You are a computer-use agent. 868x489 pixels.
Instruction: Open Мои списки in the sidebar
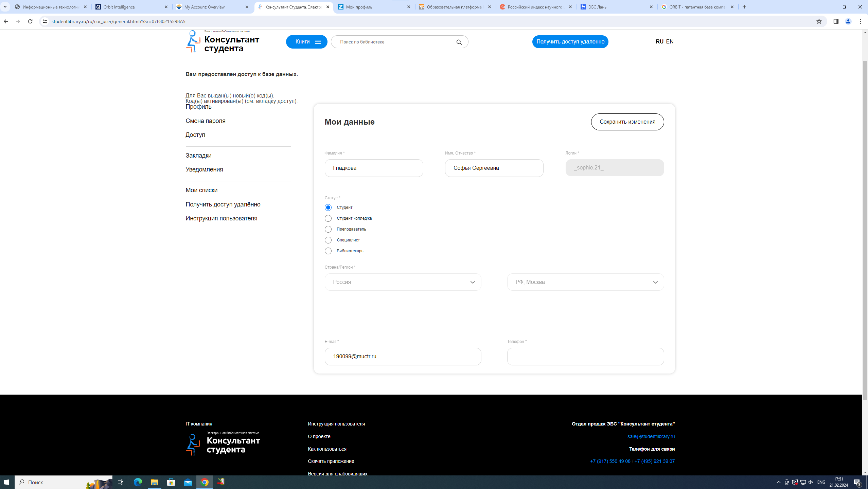point(201,190)
